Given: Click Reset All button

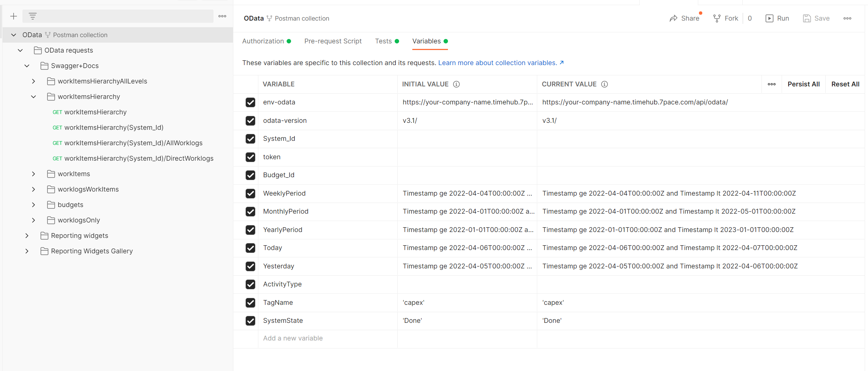Looking at the screenshot, I should click(x=845, y=84).
